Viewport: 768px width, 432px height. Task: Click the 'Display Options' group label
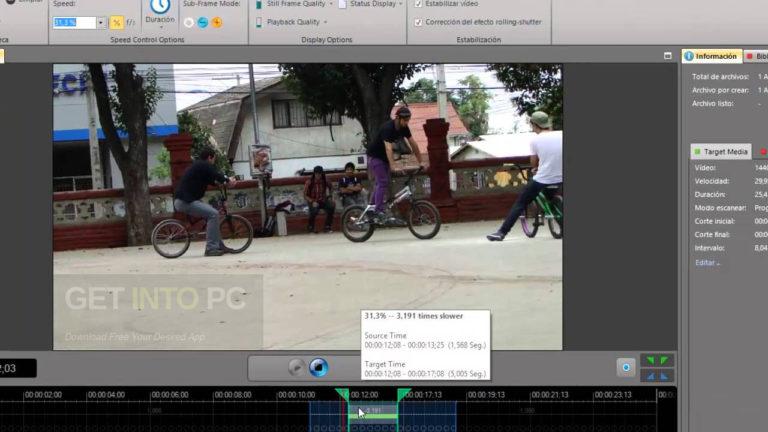pyautogui.click(x=327, y=40)
